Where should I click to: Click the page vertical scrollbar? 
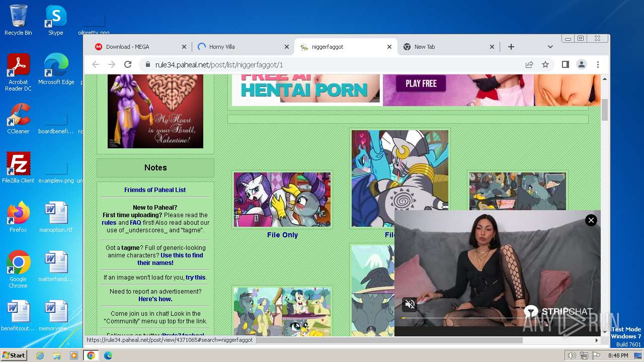[605, 110]
